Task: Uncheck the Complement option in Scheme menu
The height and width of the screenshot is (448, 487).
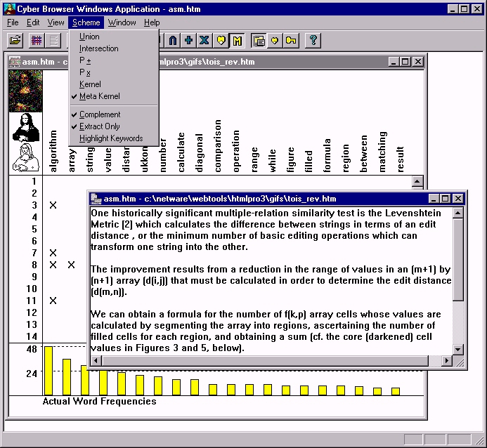Action: pos(99,114)
